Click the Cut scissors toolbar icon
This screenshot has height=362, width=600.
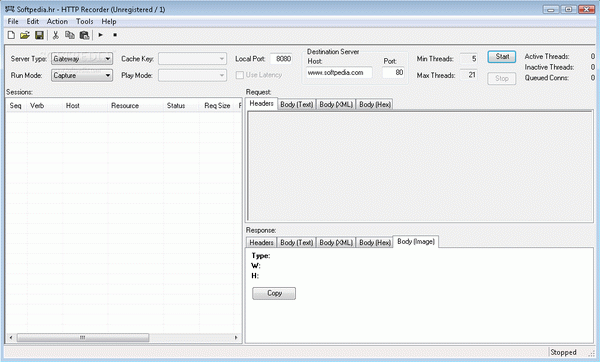(x=55, y=35)
